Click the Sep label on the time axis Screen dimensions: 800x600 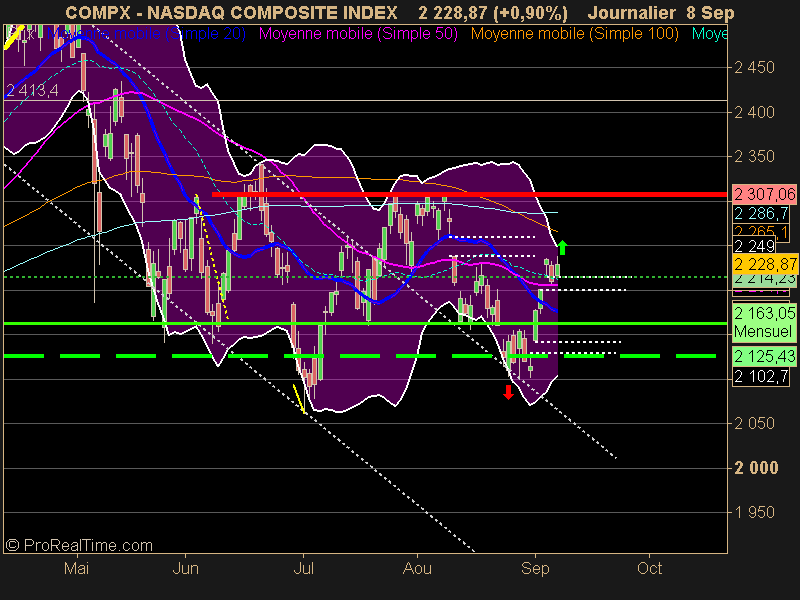(x=535, y=568)
